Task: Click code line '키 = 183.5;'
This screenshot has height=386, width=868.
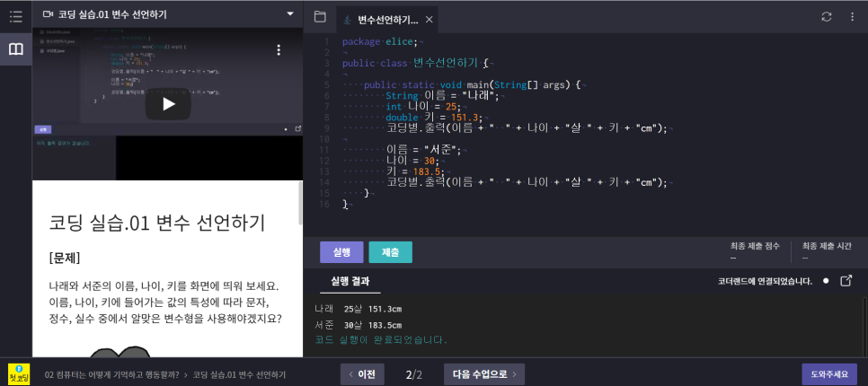Action: click(x=416, y=171)
